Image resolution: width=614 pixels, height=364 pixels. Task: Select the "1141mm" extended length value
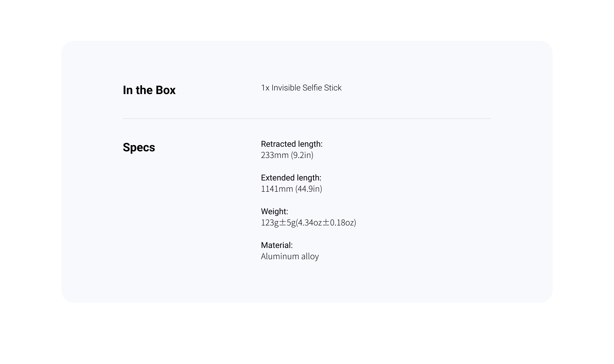277,189
